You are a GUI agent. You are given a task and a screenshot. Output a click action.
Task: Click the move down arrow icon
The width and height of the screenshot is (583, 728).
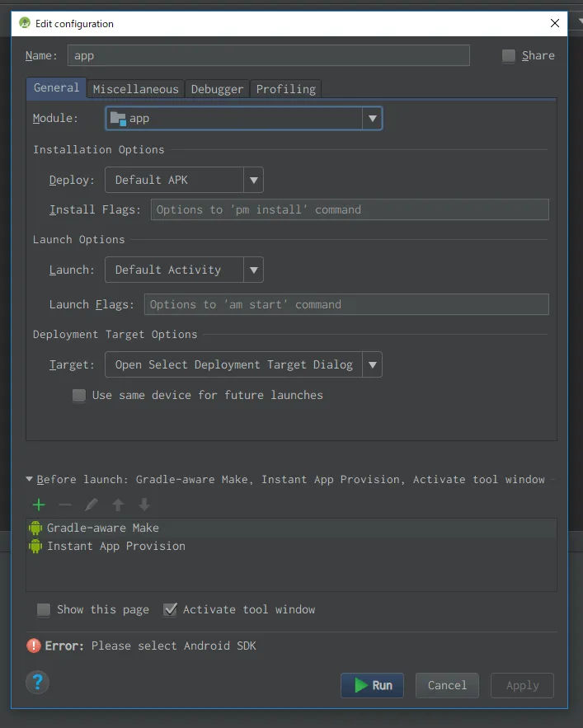coord(144,505)
